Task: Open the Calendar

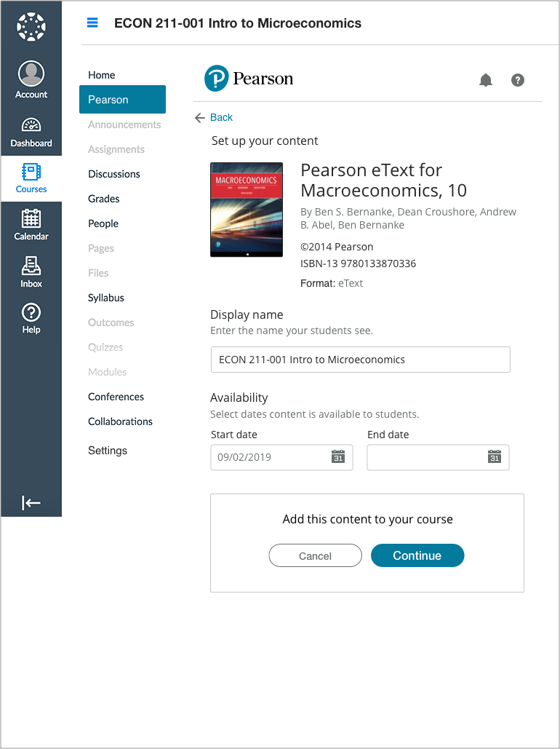Action: pyautogui.click(x=31, y=225)
